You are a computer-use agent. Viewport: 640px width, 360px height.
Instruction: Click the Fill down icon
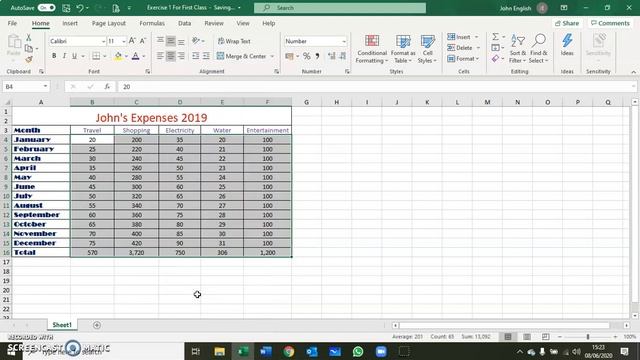[496, 48]
